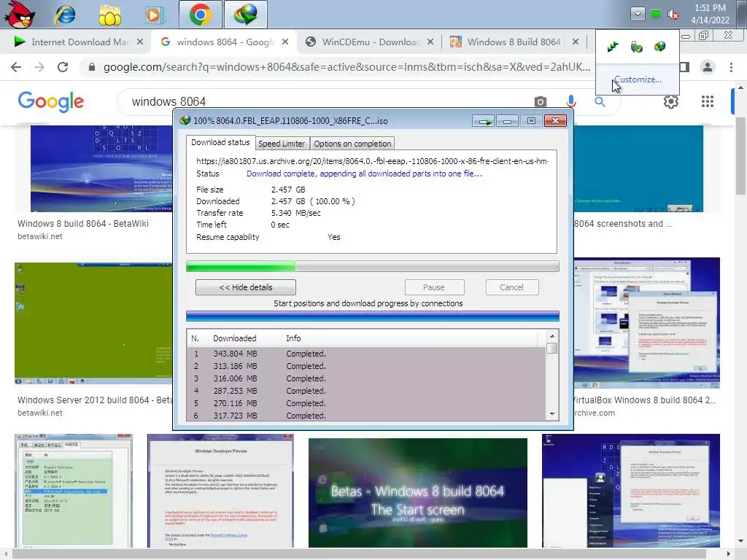Click the blue search magnifier icon
The height and width of the screenshot is (560, 747).
tap(600, 101)
